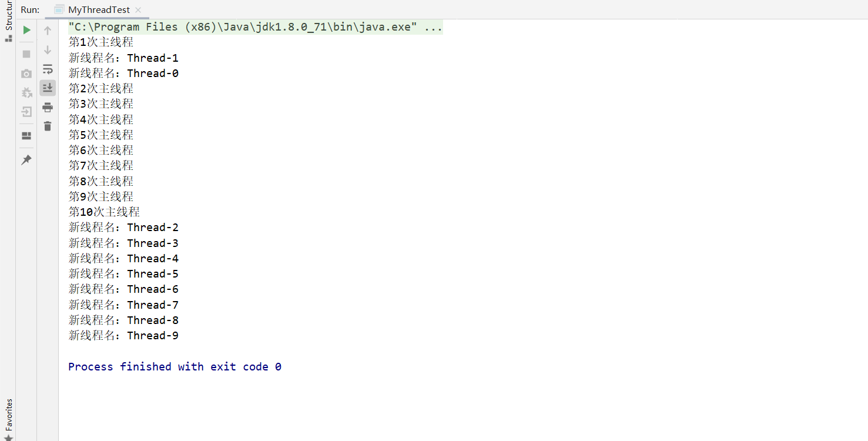Click the Dump Threads camera icon
The width and height of the screenshot is (868, 441).
pyautogui.click(x=26, y=73)
